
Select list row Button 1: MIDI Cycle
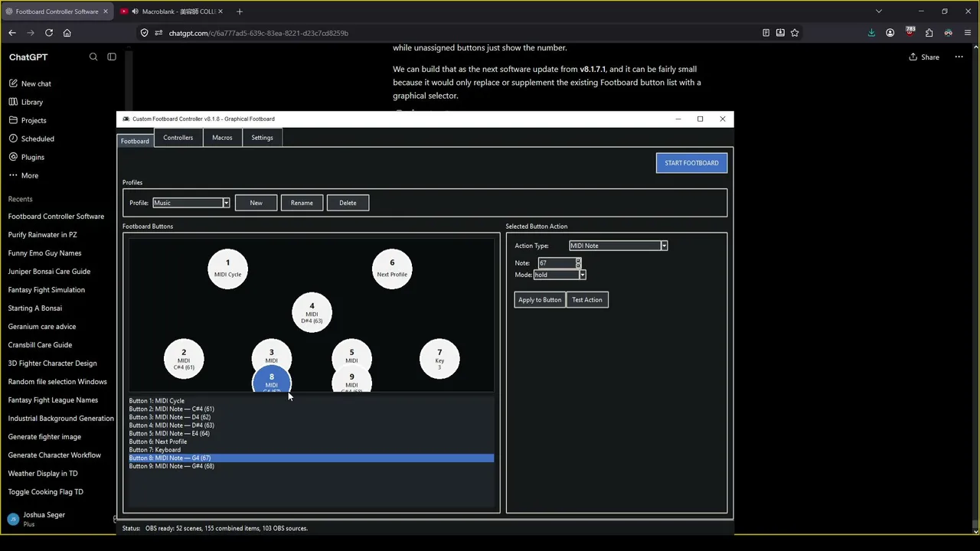pos(311,401)
